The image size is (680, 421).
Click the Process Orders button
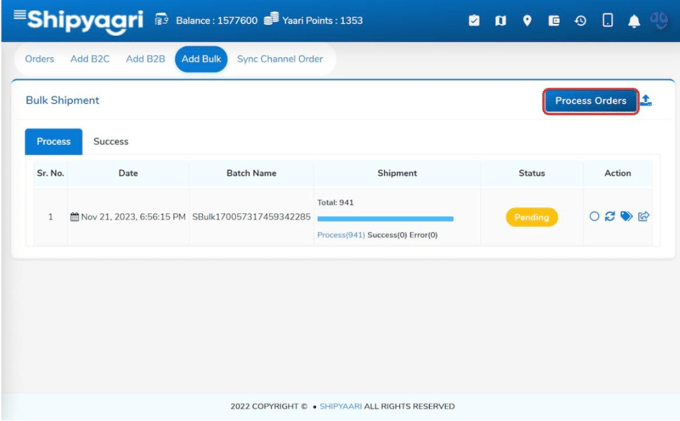tap(591, 101)
